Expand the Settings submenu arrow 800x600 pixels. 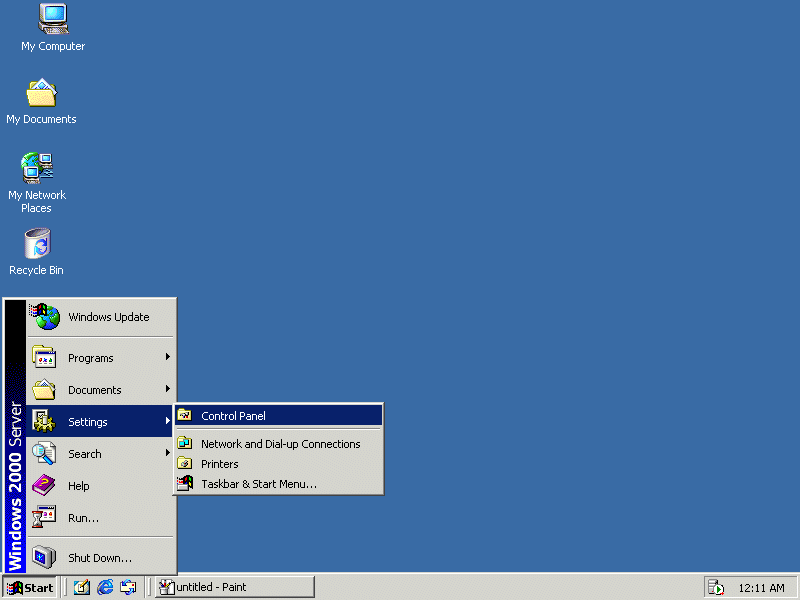(167, 421)
